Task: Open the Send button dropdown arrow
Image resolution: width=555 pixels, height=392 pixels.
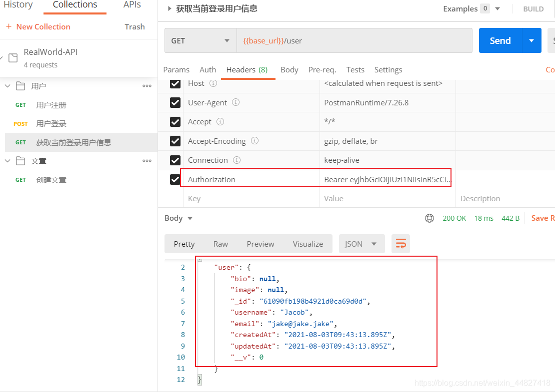Action: [x=531, y=40]
